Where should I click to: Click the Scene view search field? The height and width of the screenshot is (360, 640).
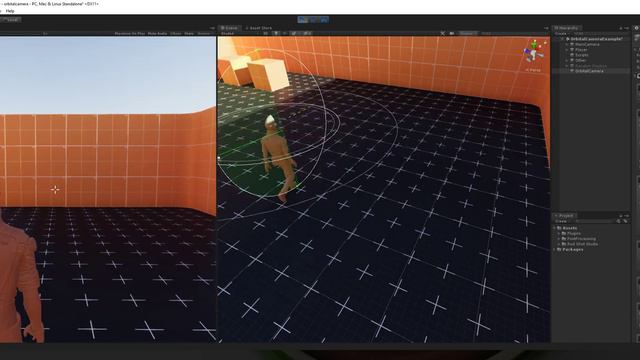point(512,33)
